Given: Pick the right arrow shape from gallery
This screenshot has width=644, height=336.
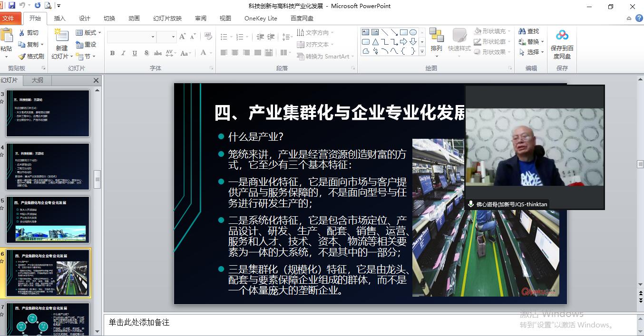Looking at the screenshot, I should point(403,42).
